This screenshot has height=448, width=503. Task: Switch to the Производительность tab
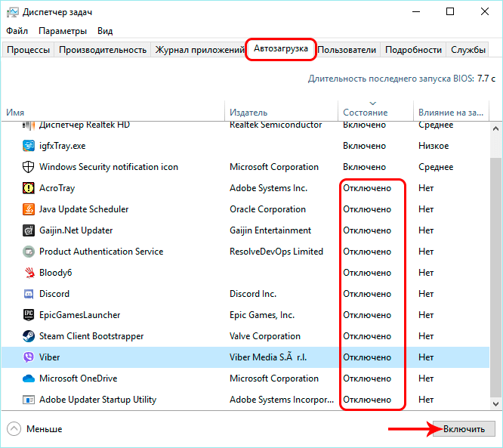pos(103,50)
